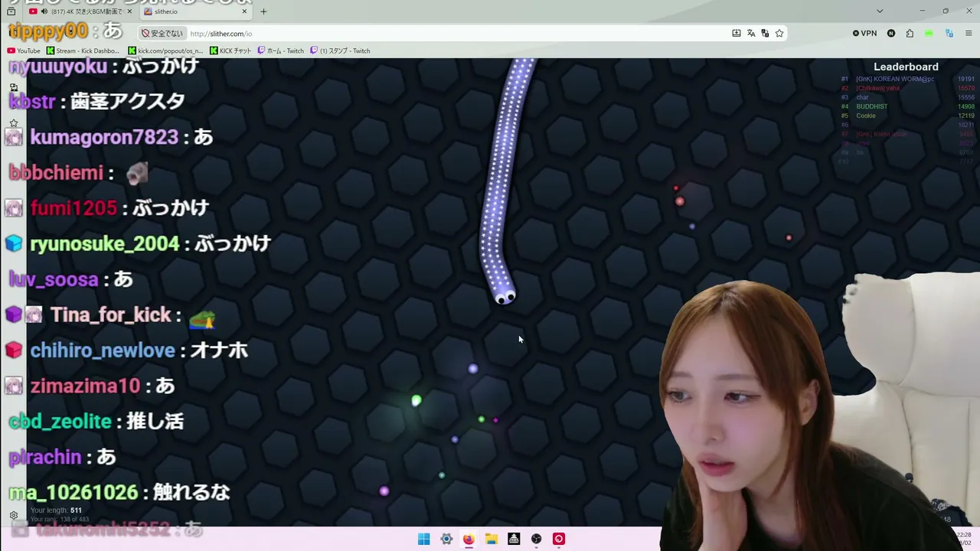The width and height of the screenshot is (980, 551).
Task: Click the Firefox taskbar icon
Action: pyautogui.click(x=469, y=539)
